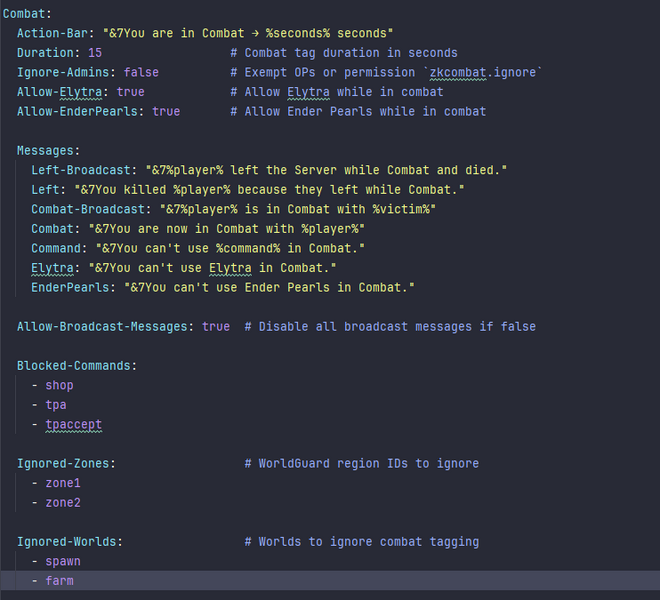Click the string "You killed %player% because they left"
660x600 pixels.
(226, 190)
